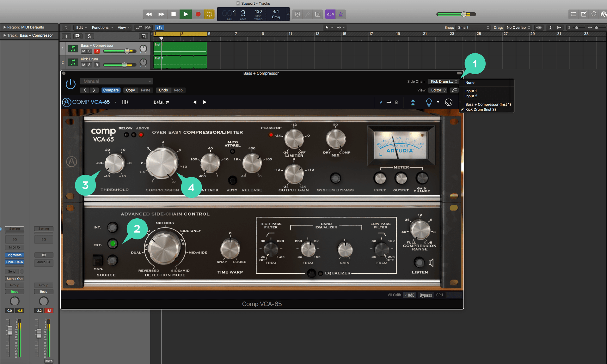Click the A to B copy arrow

[389, 102]
